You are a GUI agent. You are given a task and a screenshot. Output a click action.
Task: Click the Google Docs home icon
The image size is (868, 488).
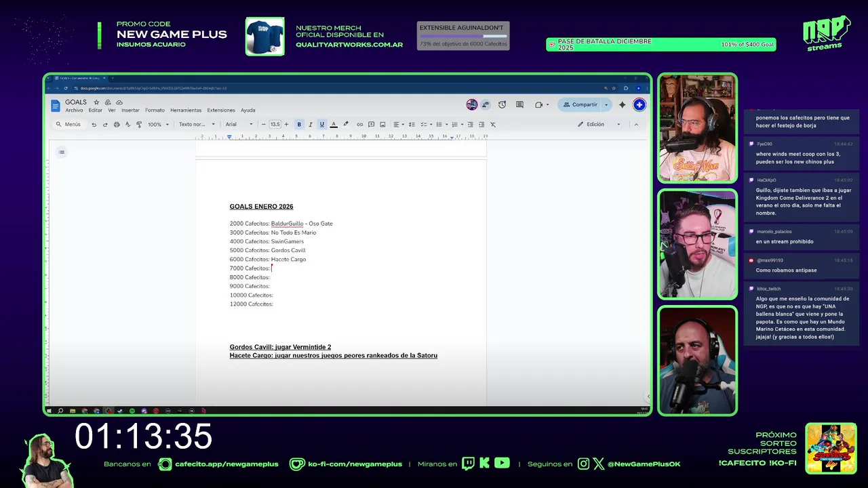tap(56, 106)
